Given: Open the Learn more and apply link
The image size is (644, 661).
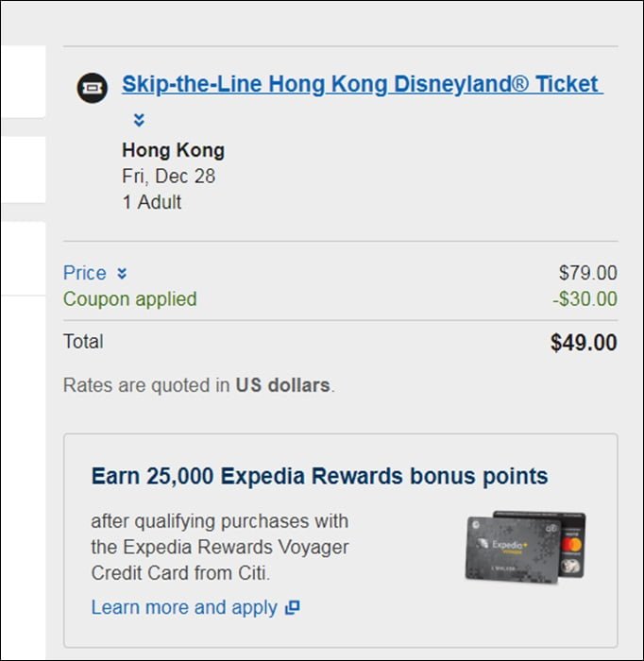Looking at the screenshot, I should 184,607.
